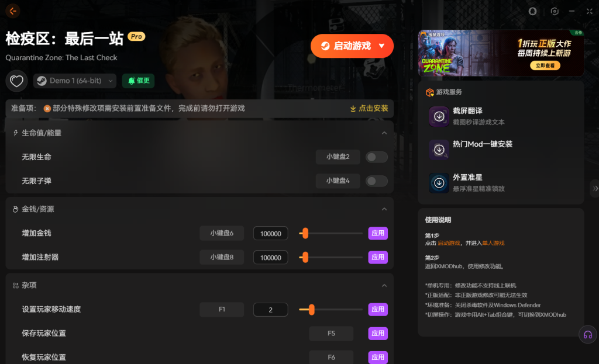Click the 增加注射器 slider
599x364 pixels.
[x=331, y=257]
